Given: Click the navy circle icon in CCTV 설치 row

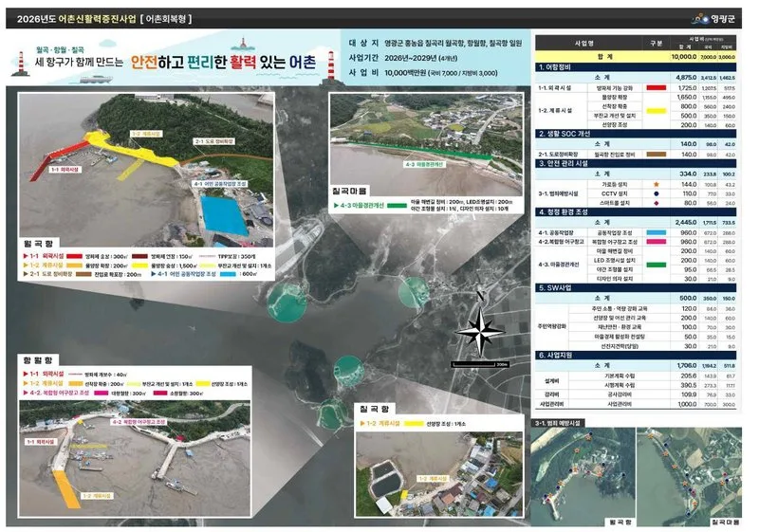Looking at the screenshot, I should pos(656,193).
